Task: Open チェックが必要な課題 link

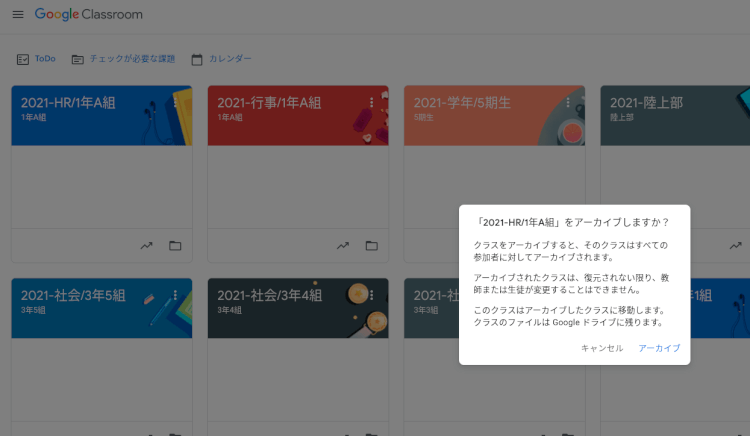Action: 132,58
